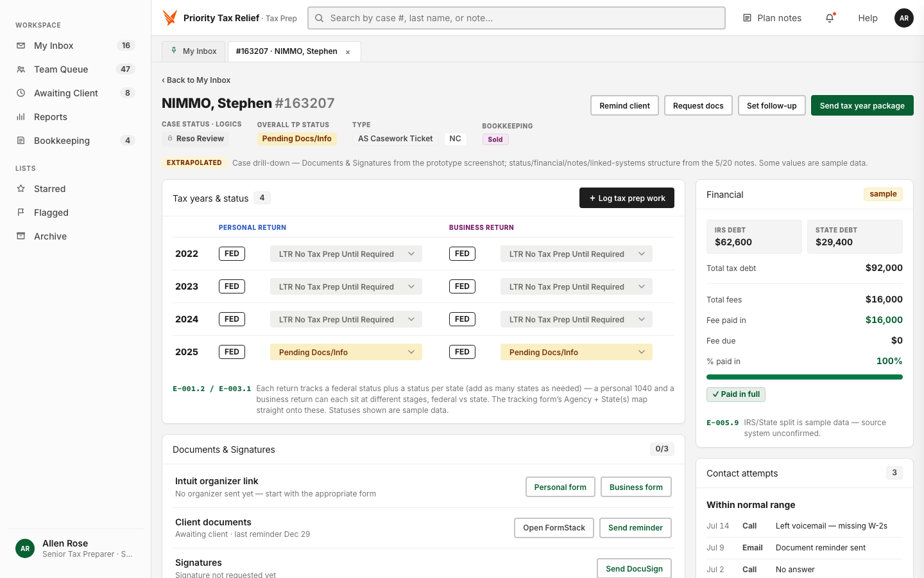The image size is (924, 578).
Task: Switch to the My Inbox tab
Action: point(193,51)
